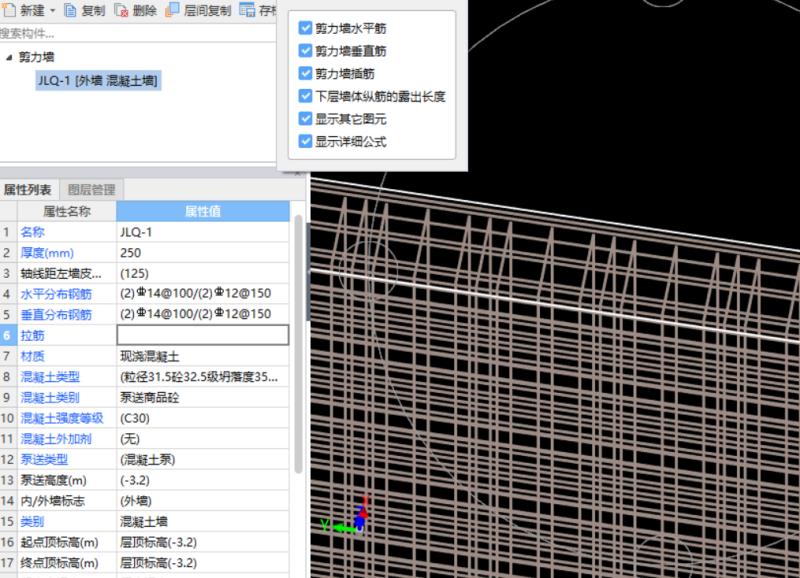Click the 复制 (Copy) icon
This screenshot has height=578, width=800.
70,10
